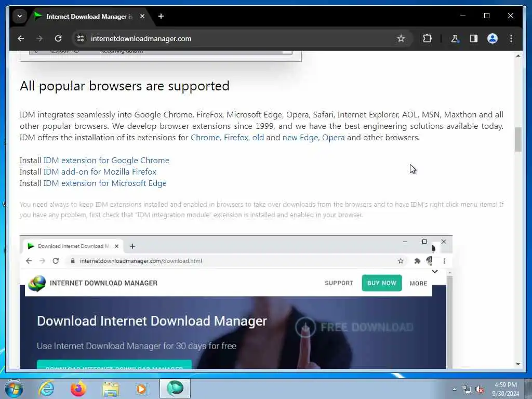The image size is (532, 399).
Task: Open the 'new Edge' link
Action: click(300, 137)
